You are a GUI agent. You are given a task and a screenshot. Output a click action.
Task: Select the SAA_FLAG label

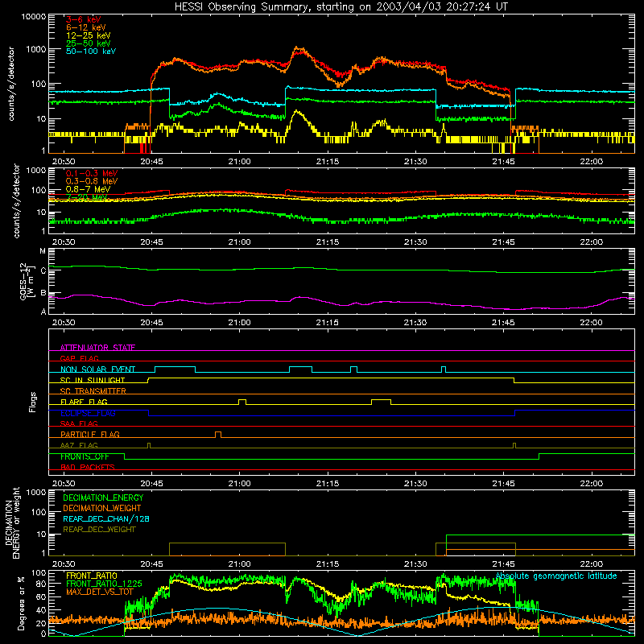tap(79, 423)
